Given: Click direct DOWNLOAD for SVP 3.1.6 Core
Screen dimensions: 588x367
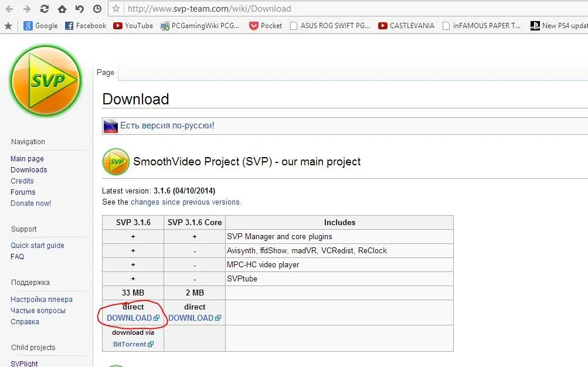Looking at the screenshot, I should [194, 318].
